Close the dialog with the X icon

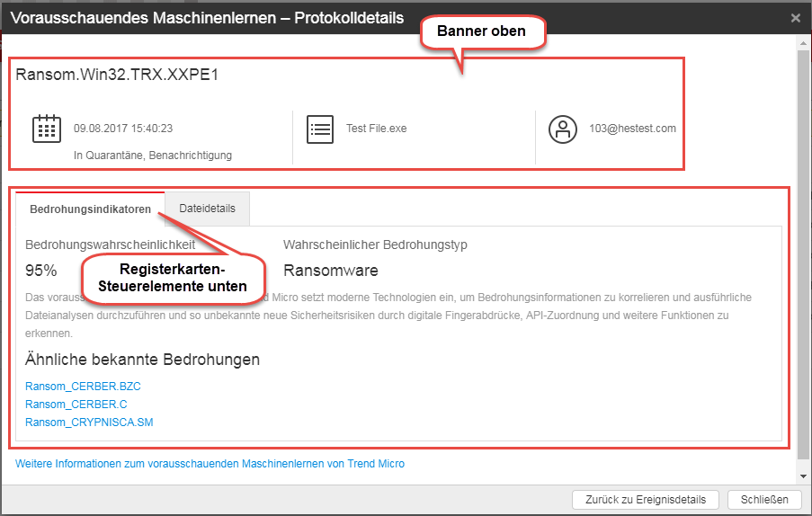795,18
